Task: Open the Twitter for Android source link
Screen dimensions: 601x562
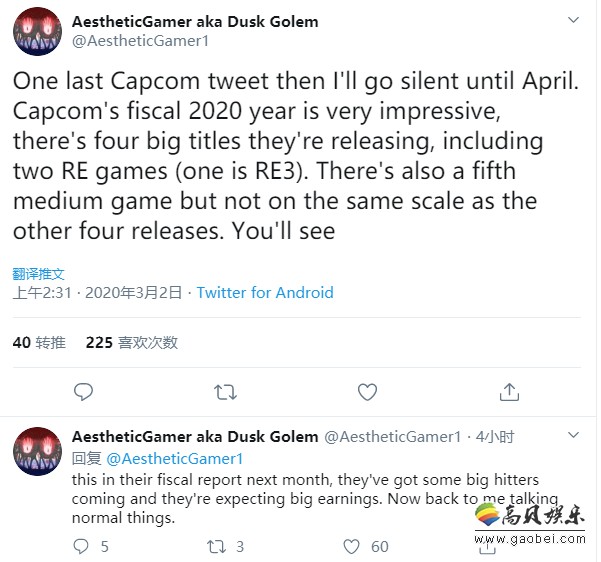Action: 265,293
